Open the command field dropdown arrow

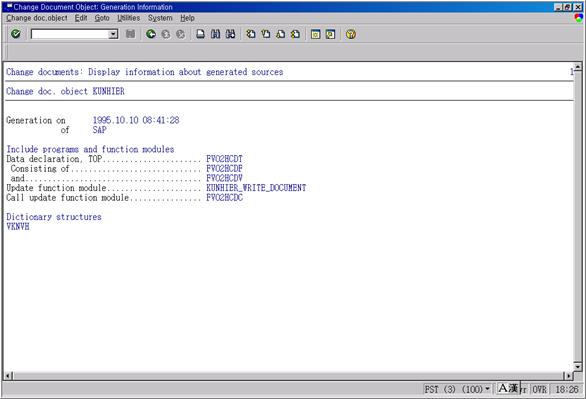click(113, 34)
